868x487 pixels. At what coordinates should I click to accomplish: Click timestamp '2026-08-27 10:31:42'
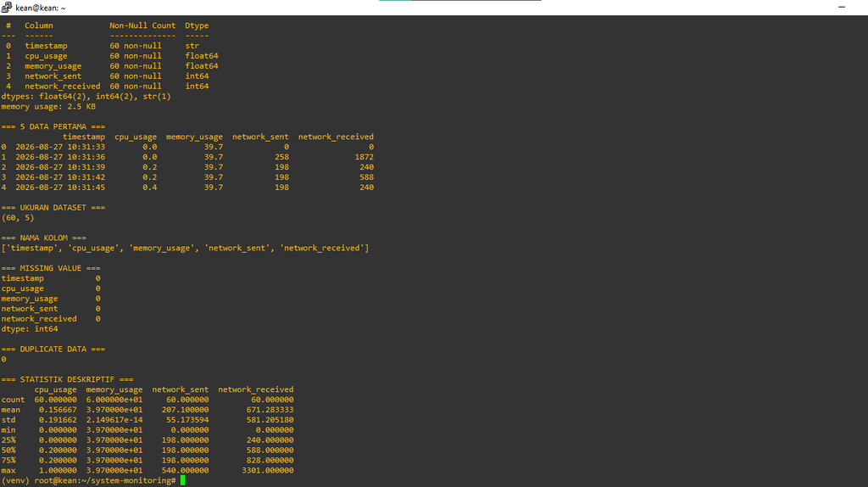point(60,177)
